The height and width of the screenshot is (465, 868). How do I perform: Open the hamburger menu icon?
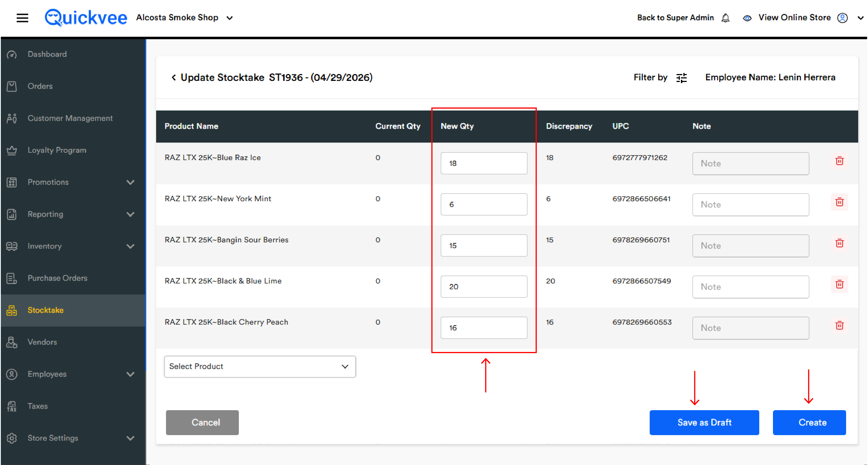(x=22, y=18)
